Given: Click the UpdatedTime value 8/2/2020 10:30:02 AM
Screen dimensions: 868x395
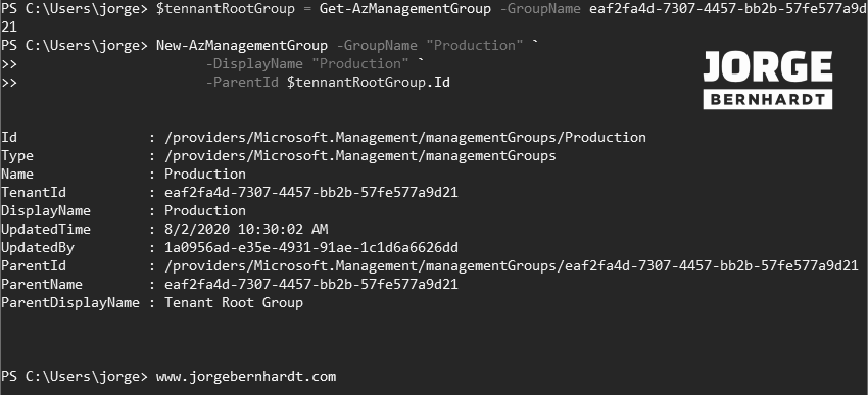Looking at the screenshot, I should [246, 229].
